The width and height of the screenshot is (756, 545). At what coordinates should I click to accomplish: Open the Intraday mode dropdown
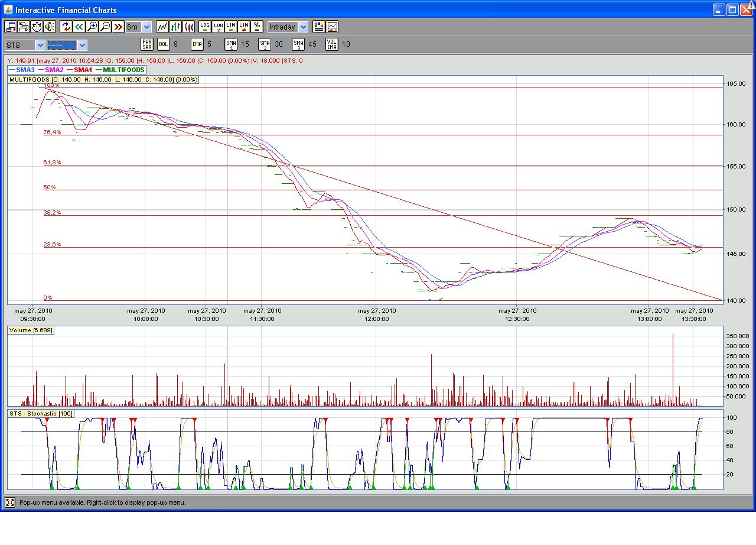(303, 27)
